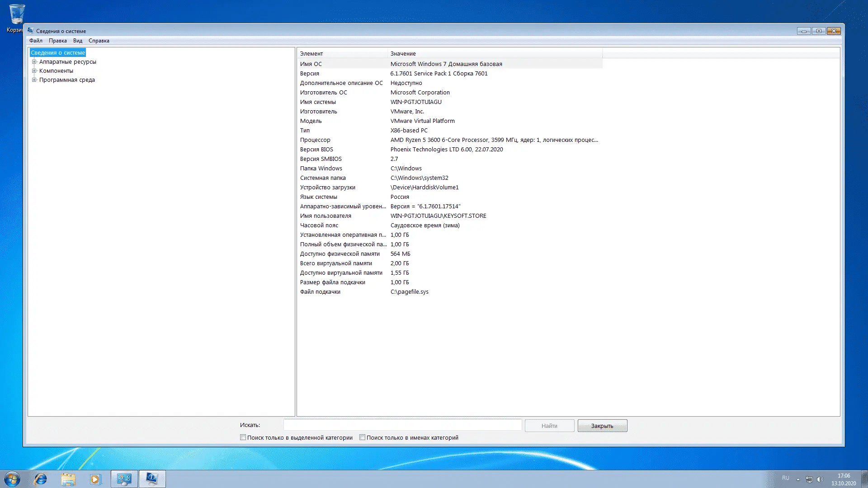
Task: Open the Файл menu
Action: [36, 41]
